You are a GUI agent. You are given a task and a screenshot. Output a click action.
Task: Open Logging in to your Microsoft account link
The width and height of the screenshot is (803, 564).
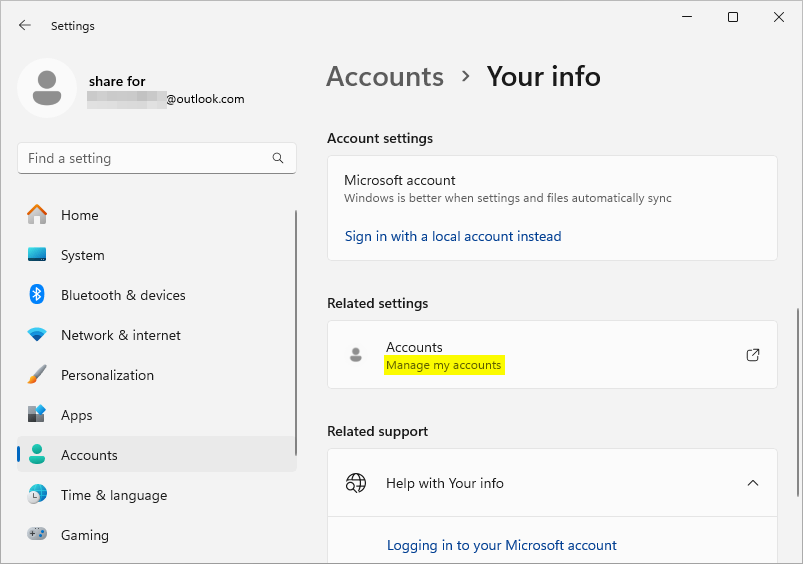click(x=501, y=545)
